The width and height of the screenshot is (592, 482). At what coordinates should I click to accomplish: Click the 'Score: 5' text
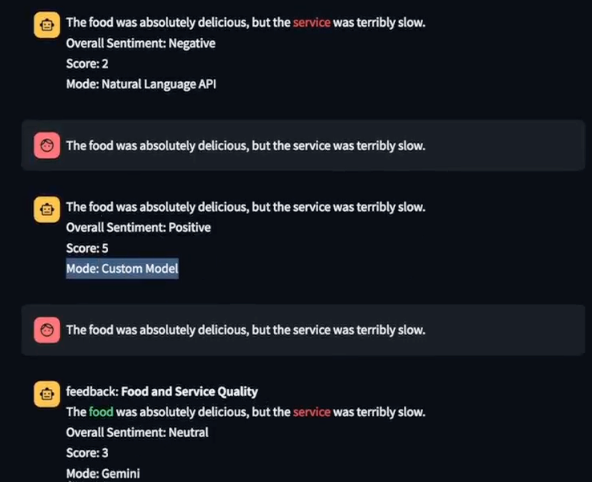[87, 248]
